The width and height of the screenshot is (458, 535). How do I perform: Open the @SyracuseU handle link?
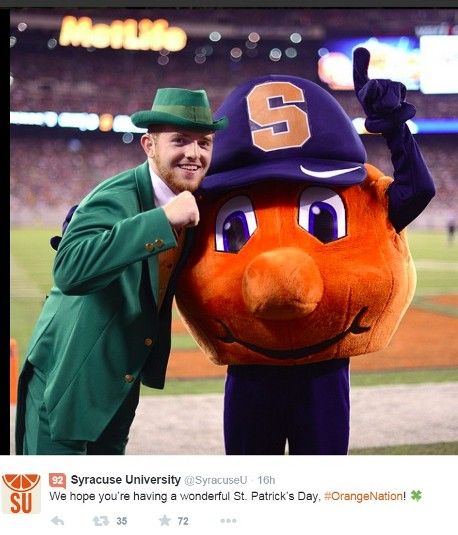[x=216, y=480]
